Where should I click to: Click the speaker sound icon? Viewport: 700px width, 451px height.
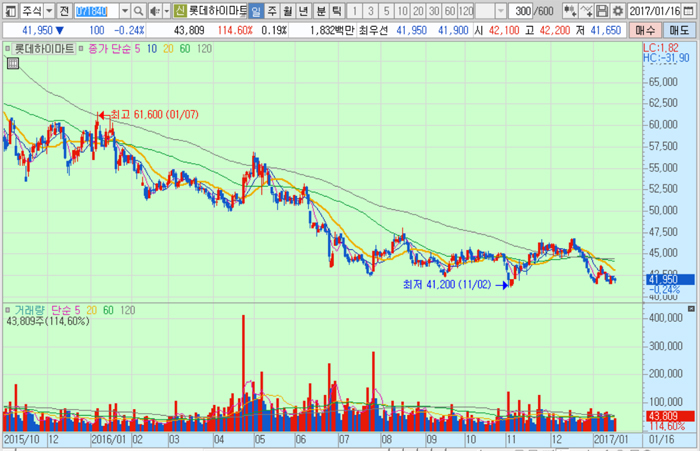[x=153, y=11]
